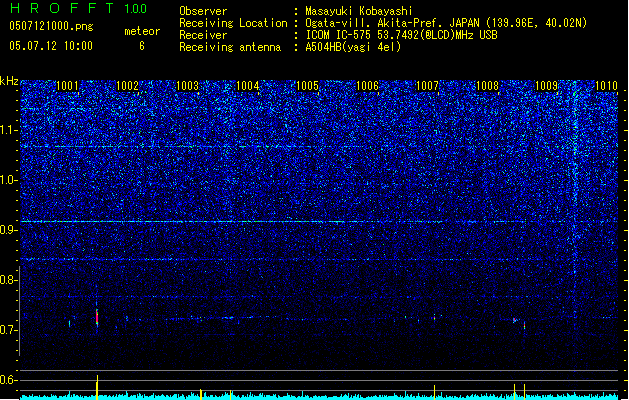This screenshot has height=400, width=629.
Task: Click the 1007 time axis label
Action: coord(427,86)
